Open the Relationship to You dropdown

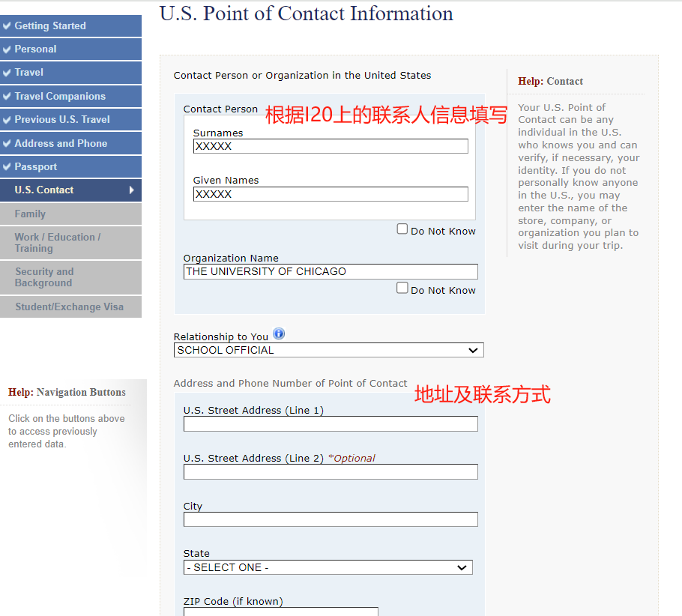point(328,350)
